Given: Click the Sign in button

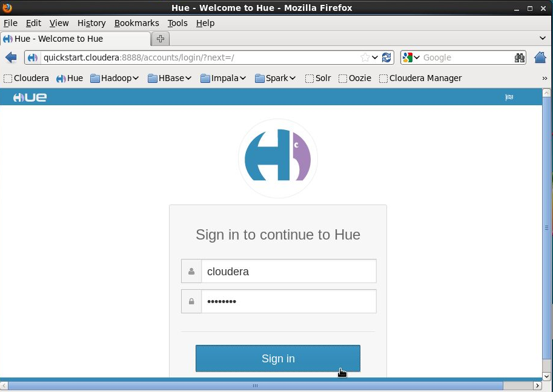Looking at the screenshot, I should [278, 359].
